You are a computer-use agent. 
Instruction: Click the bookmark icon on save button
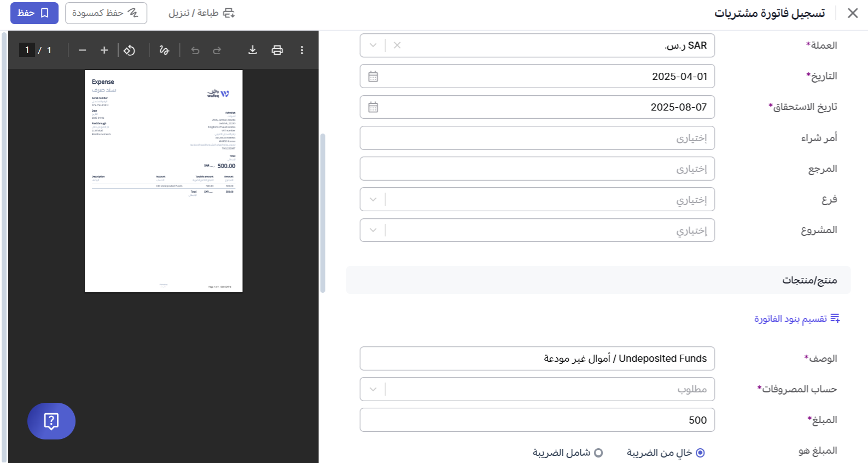click(x=45, y=13)
